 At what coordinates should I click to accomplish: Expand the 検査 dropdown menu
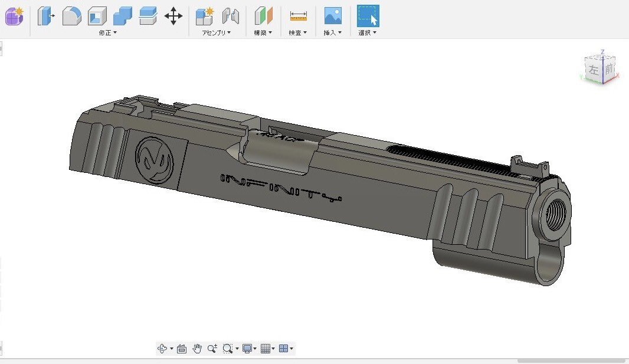297,33
